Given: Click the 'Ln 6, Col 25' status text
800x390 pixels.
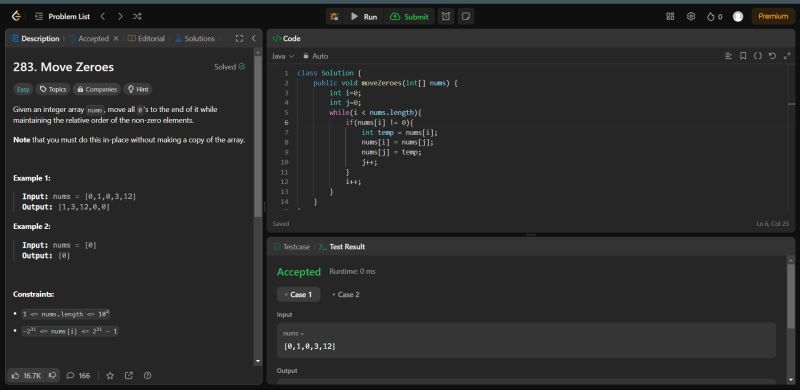Looking at the screenshot, I should point(773,224).
